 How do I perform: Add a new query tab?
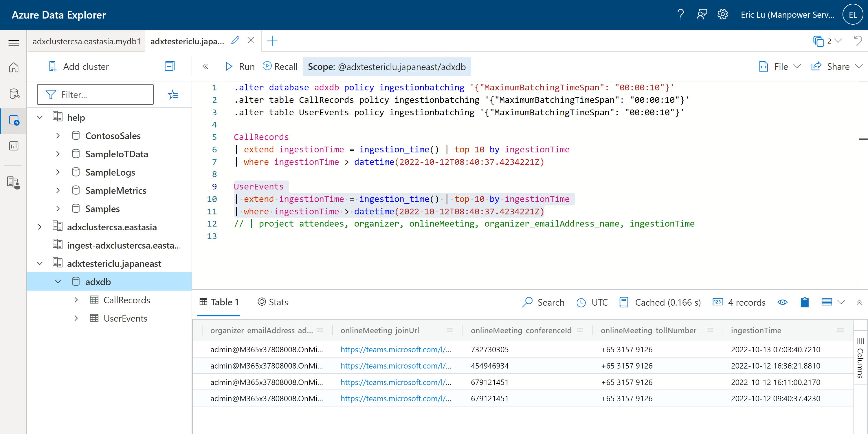pyautogui.click(x=272, y=41)
